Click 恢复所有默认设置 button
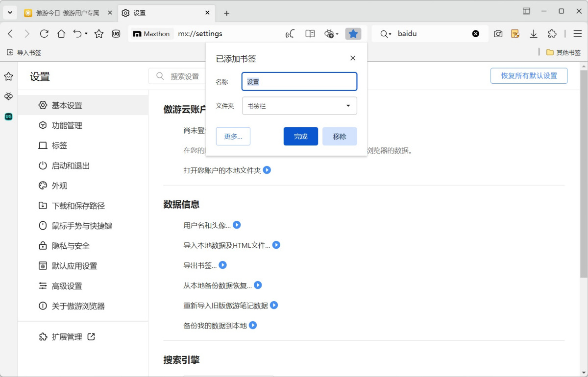 point(529,76)
